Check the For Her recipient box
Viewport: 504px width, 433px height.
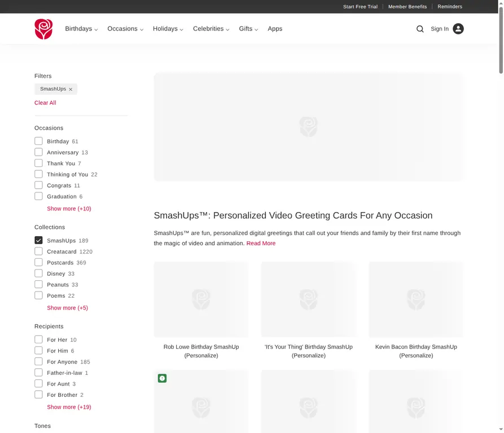click(x=38, y=339)
